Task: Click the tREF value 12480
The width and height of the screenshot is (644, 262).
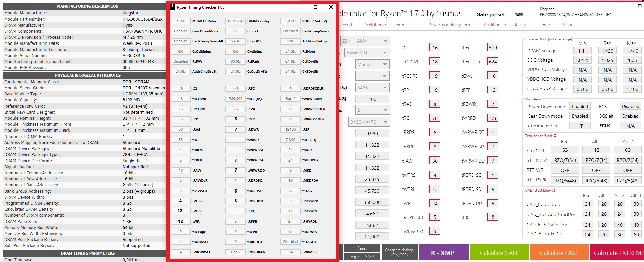Action: (x=290, y=129)
